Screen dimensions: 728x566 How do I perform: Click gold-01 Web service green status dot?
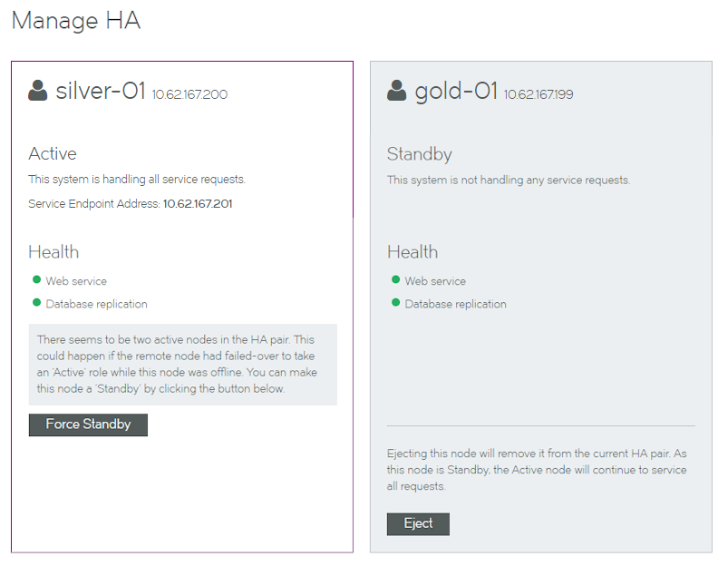pos(395,279)
